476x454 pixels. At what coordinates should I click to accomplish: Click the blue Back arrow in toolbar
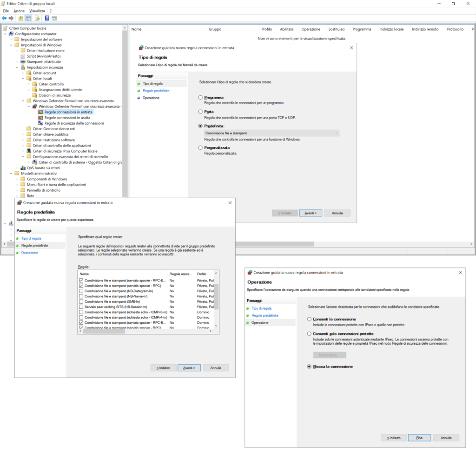pos(4,18)
